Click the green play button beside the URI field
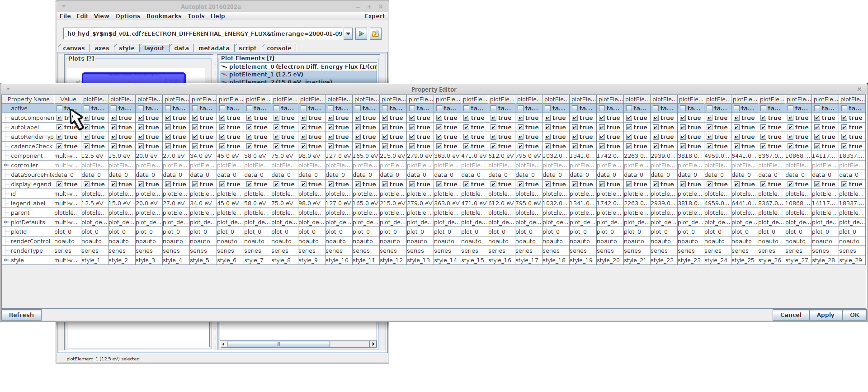Viewport: 868px width, 392px height. click(x=361, y=34)
